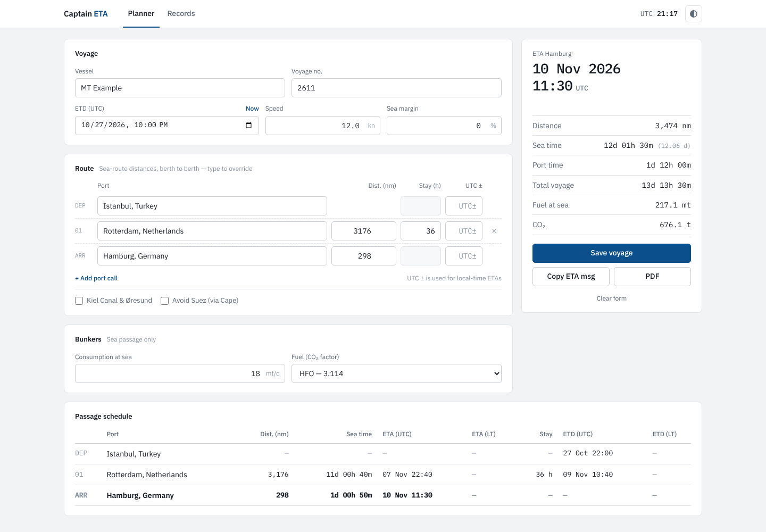The image size is (766, 532).
Task: Open the Fuel CO₂ factor dropdown
Action: point(396,373)
